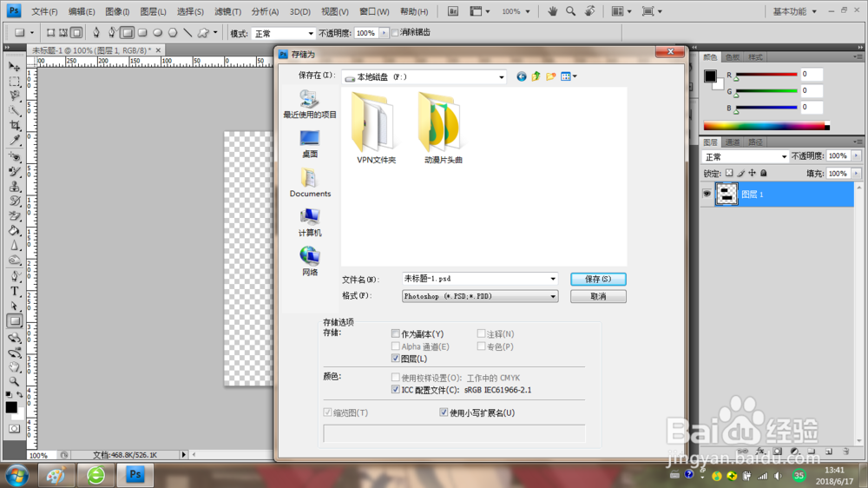Open the green browser taskbar icon
Screen dimensions: 868x488
click(95, 475)
